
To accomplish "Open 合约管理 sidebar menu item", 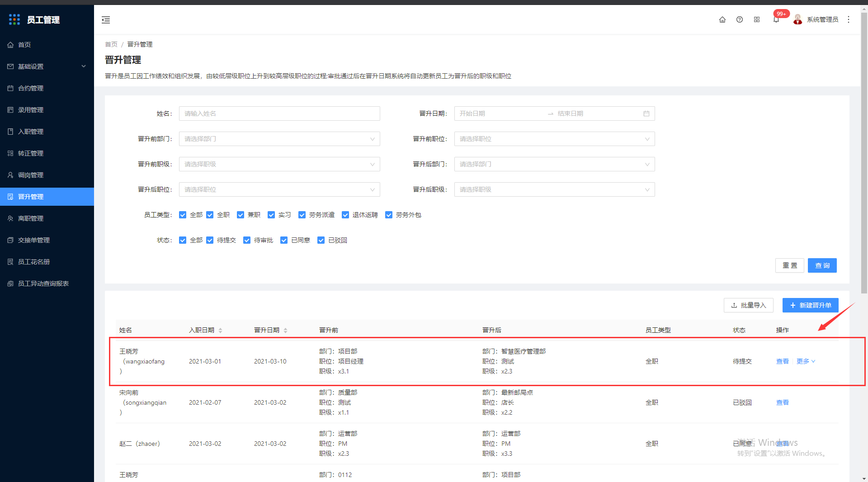I will click(47, 88).
